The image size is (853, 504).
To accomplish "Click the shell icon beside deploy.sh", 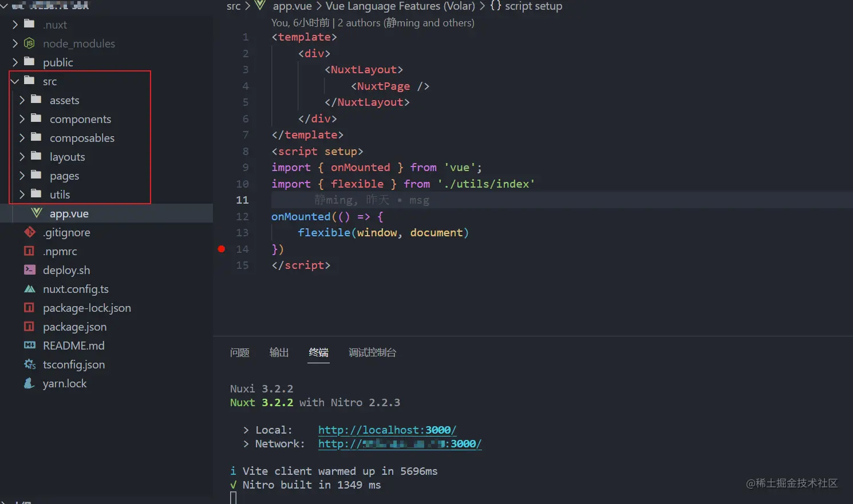I will point(30,269).
